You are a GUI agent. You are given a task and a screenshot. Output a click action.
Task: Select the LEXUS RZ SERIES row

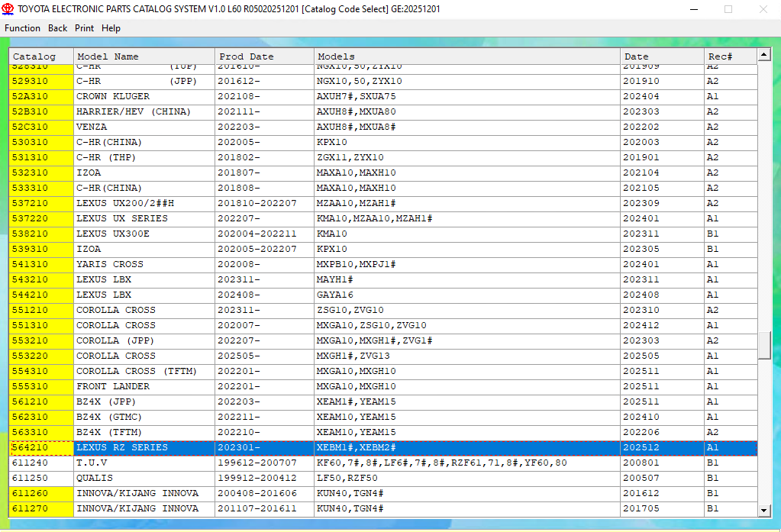(383, 448)
